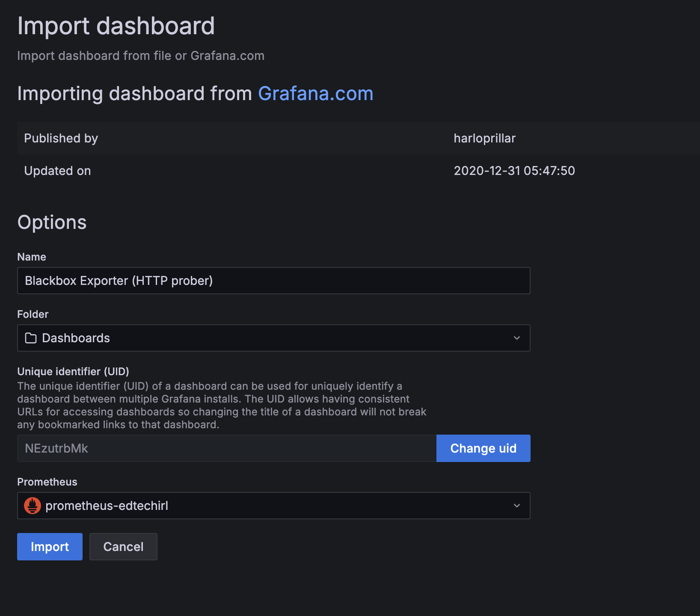Image resolution: width=700 pixels, height=616 pixels.
Task: Click the Change uid button
Action: (483, 448)
